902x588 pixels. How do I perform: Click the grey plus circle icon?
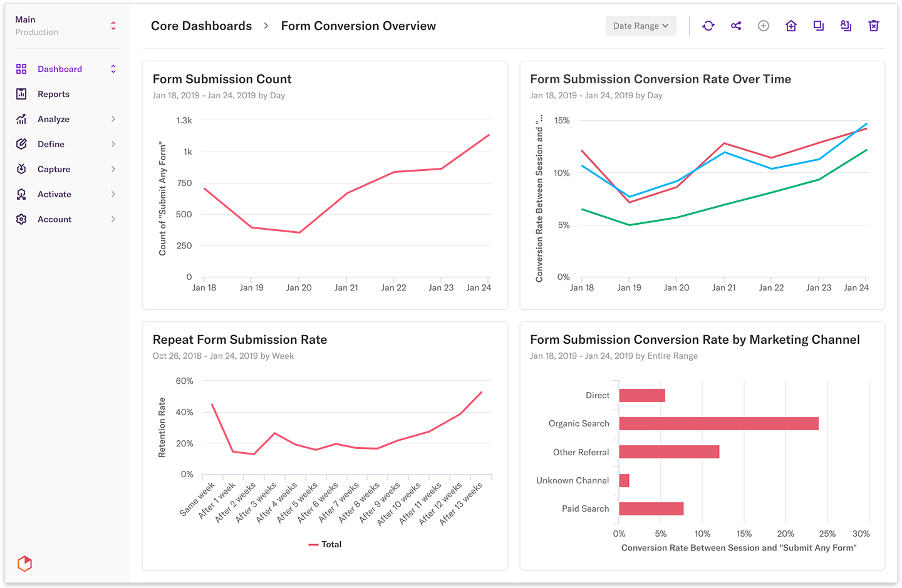point(764,26)
